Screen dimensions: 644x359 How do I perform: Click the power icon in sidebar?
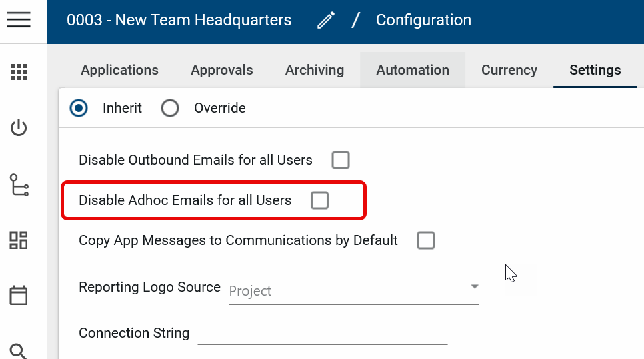coord(19,127)
